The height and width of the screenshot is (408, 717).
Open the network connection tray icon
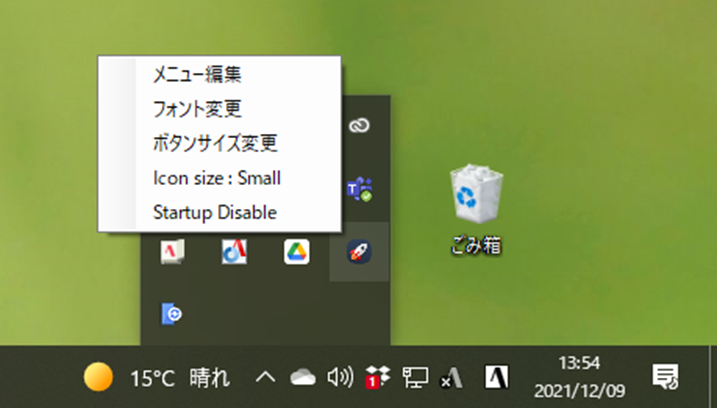pos(415,377)
